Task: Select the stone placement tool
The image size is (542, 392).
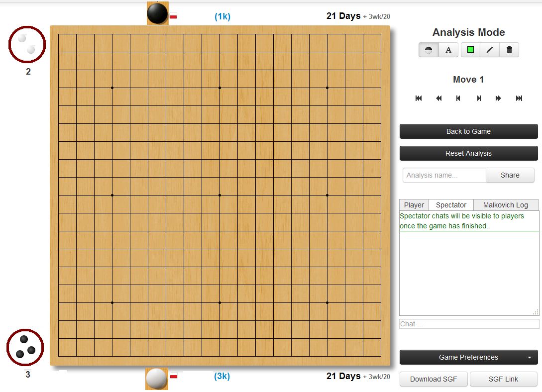Action: (x=428, y=50)
